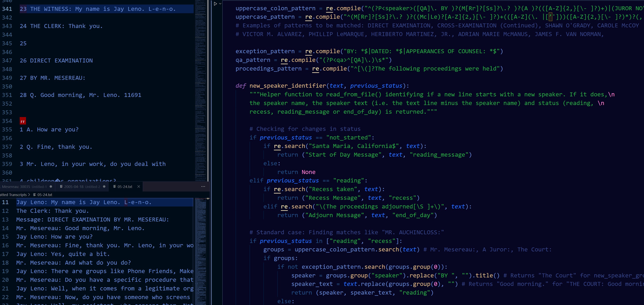Expand the Formatted Transcripts breadcrumb chevron
The width and height of the screenshot is (644, 305).
pyautogui.click(x=29, y=195)
